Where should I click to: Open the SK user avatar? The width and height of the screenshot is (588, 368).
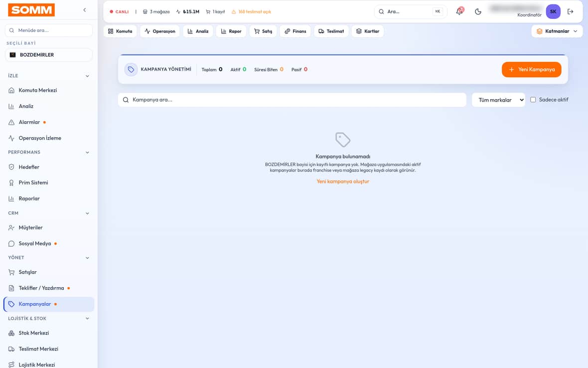(553, 11)
